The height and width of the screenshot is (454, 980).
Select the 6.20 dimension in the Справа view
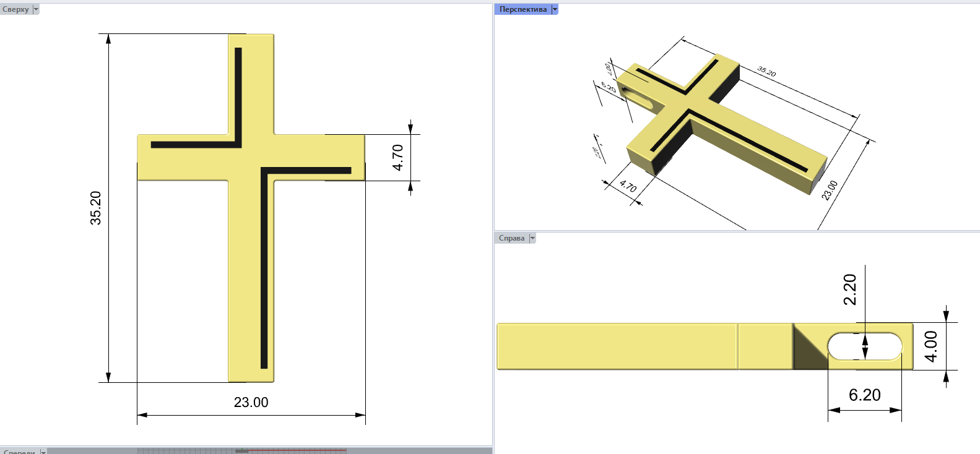click(864, 395)
